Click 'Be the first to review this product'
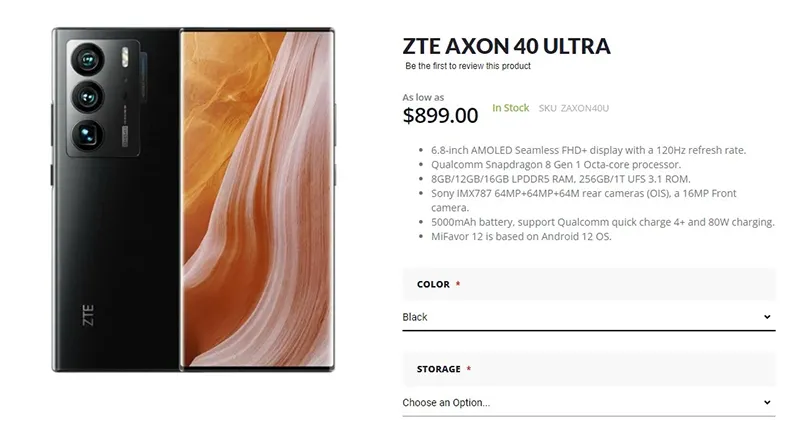 (468, 66)
